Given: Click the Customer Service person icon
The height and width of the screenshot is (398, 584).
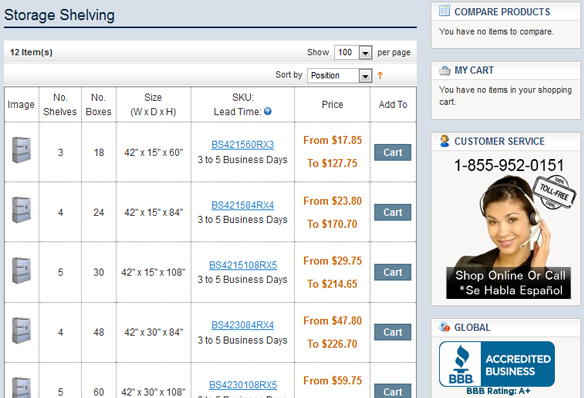Looking at the screenshot, I should click(x=444, y=141).
